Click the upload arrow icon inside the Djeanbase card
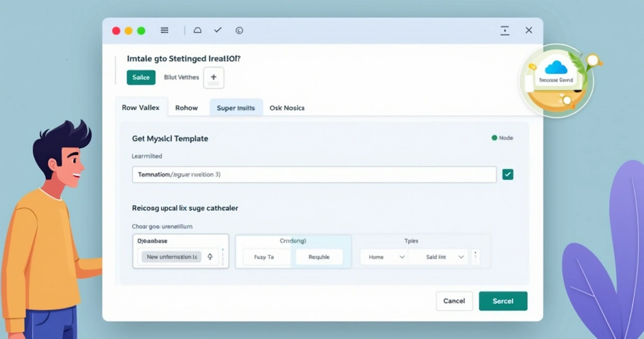The width and height of the screenshot is (644, 339). (x=210, y=256)
